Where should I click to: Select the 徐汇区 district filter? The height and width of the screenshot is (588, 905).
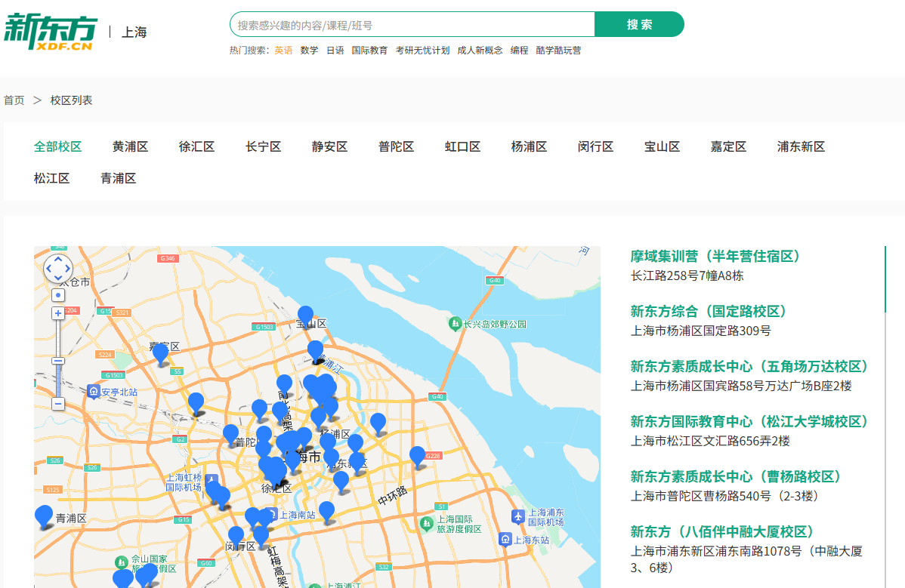(x=197, y=146)
